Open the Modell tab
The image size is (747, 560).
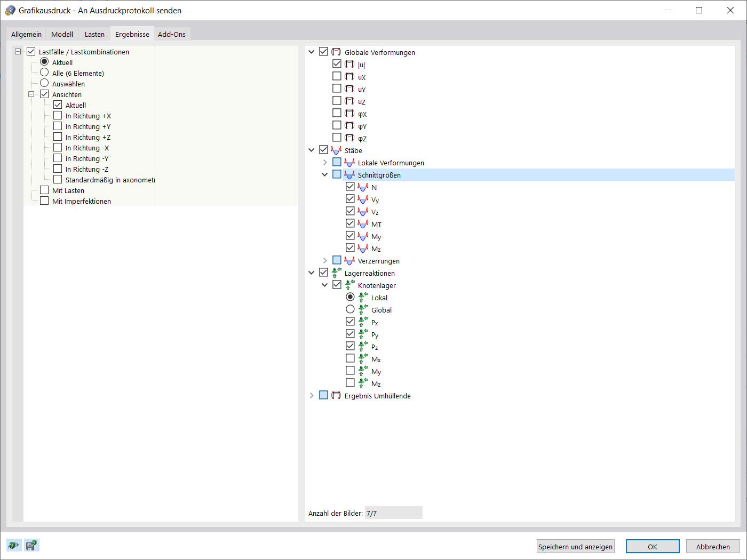[62, 34]
